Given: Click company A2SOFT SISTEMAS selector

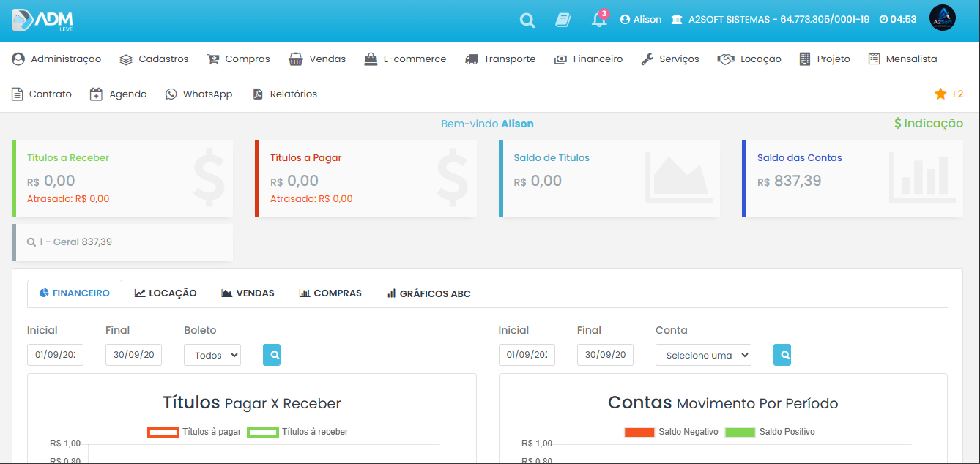Looking at the screenshot, I should pos(771,20).
